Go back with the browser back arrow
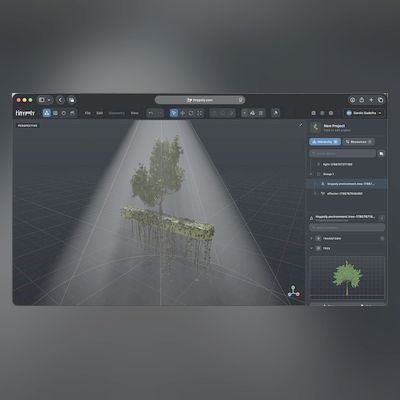The width and height of the screenshot is (400, 400). [60, 100]
